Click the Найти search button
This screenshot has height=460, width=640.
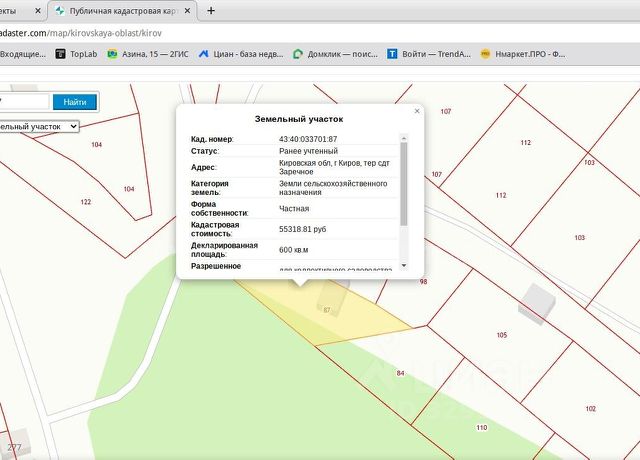pyautogui.click(x=75, y=102)
